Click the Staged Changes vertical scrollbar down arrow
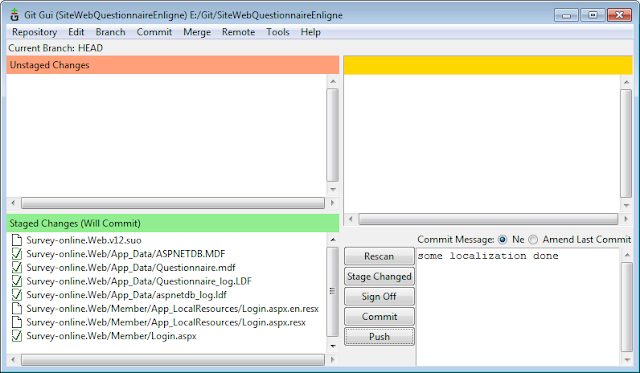The image size is (640, 373). 333,346
